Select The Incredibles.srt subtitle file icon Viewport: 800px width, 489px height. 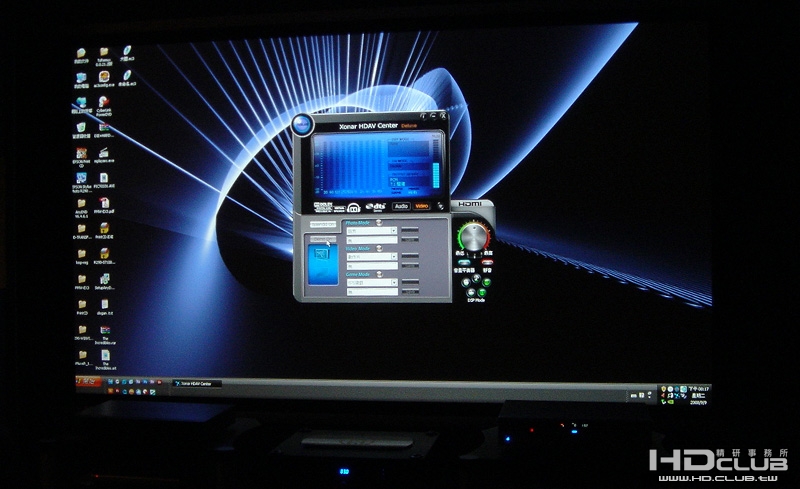click(106, 360)
